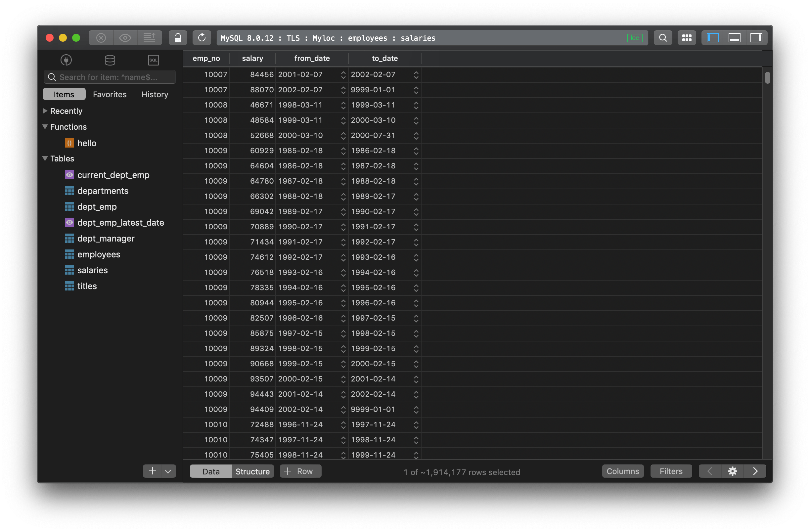Click the item search field

tap(110, 77)
